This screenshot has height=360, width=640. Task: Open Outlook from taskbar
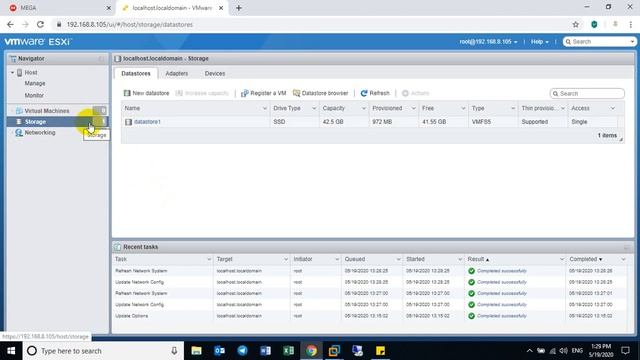coord(219,351)
